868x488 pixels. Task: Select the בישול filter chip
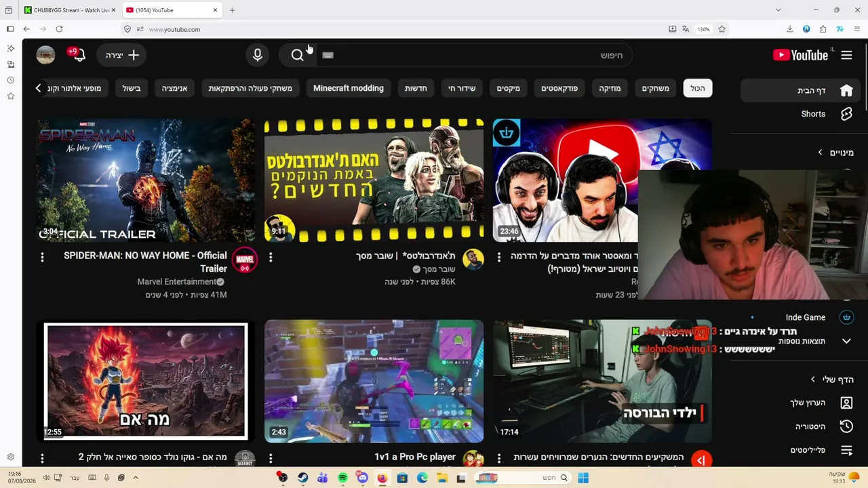(132, 88)
